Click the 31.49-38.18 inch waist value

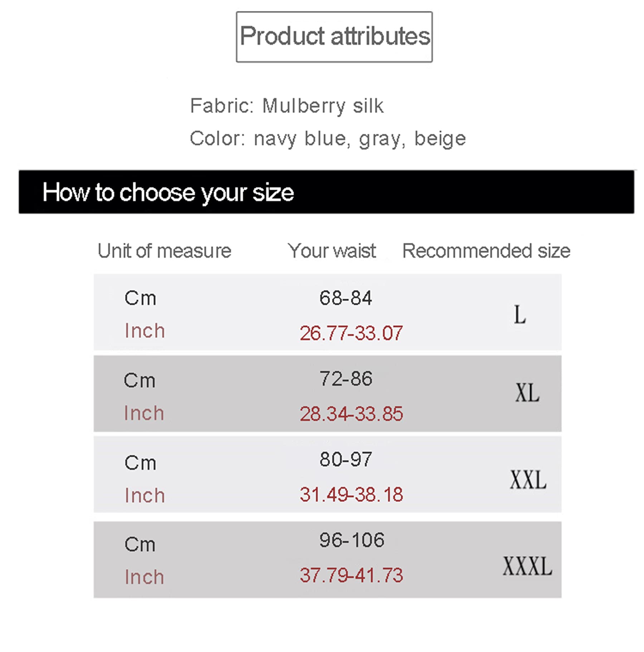[351, 495]
